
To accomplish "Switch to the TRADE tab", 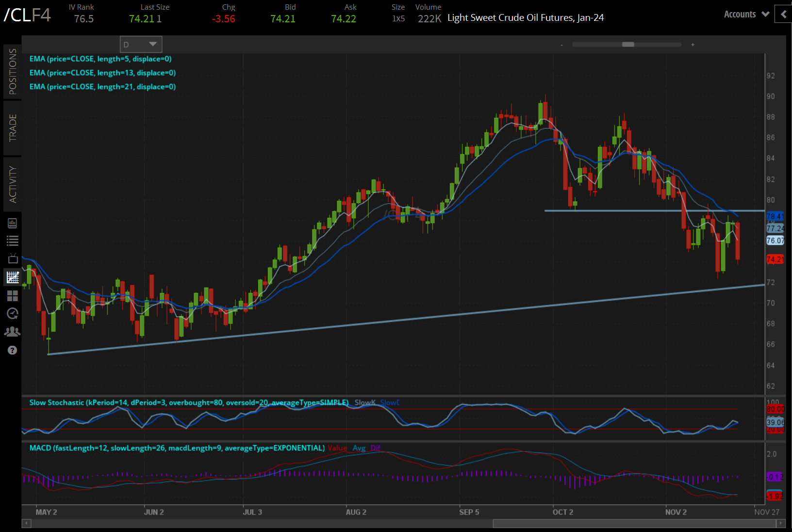I will (x=13, y=127).
